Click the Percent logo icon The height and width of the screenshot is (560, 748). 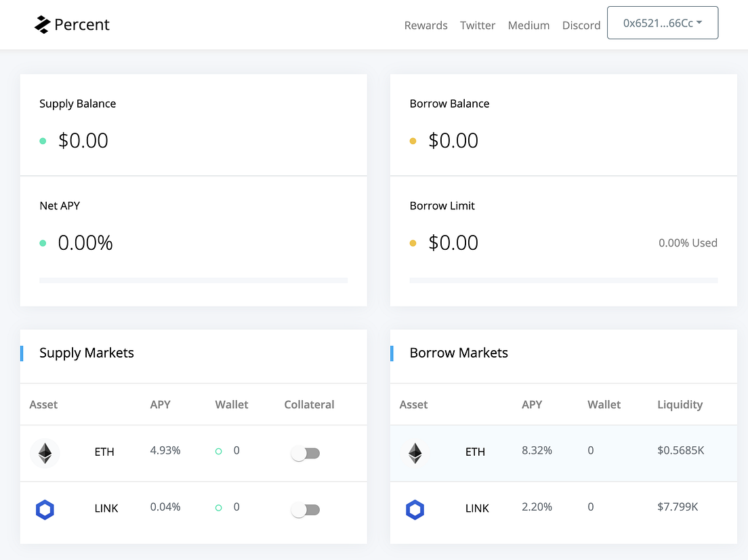coord(42,24)
